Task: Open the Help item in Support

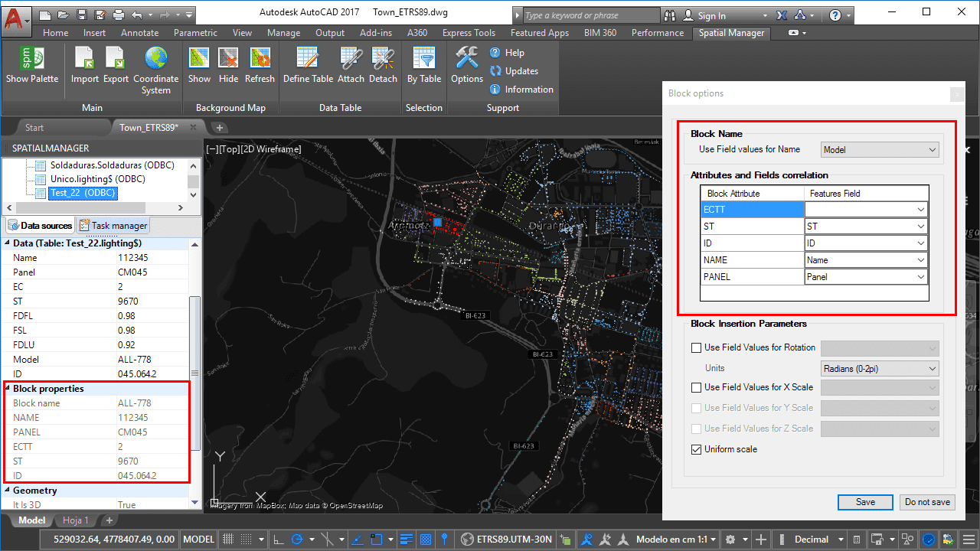Action: [x=507, y=53]
